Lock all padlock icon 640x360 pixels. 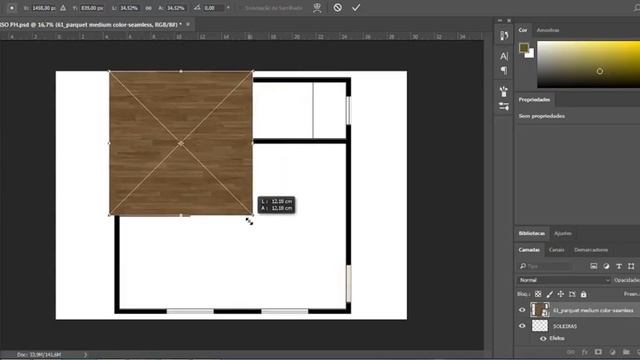[x=584, y=294]
